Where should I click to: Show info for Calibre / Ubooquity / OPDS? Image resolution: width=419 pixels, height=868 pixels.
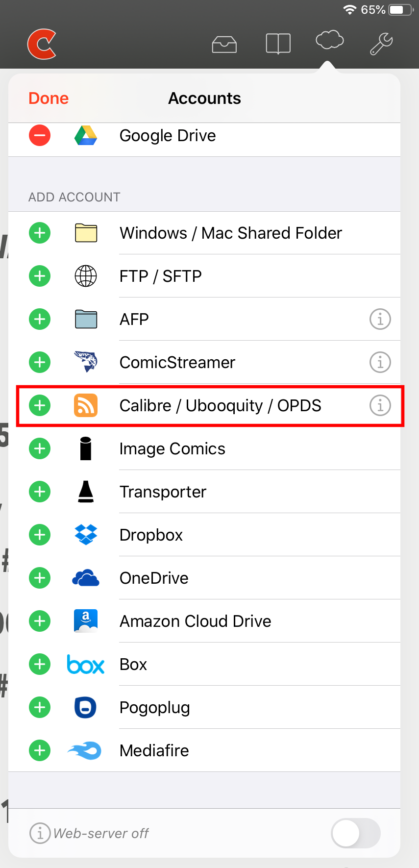coord(380,405)
